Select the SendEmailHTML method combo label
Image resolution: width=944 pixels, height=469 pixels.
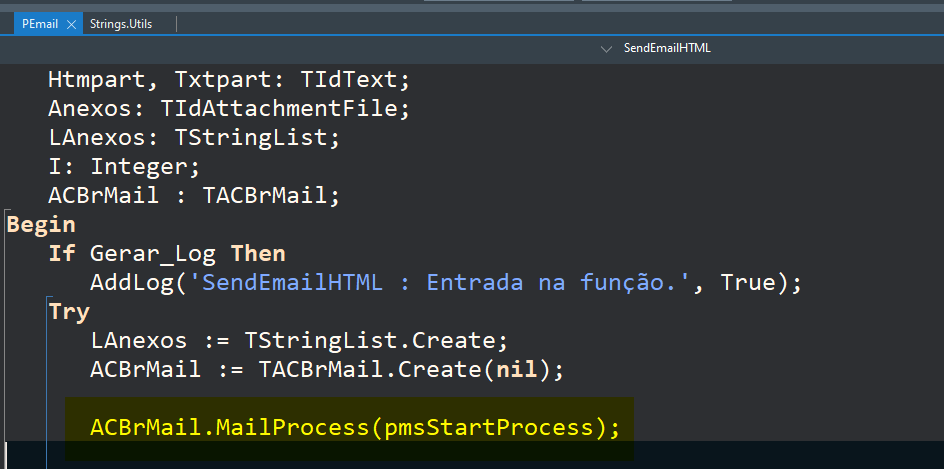667,48
